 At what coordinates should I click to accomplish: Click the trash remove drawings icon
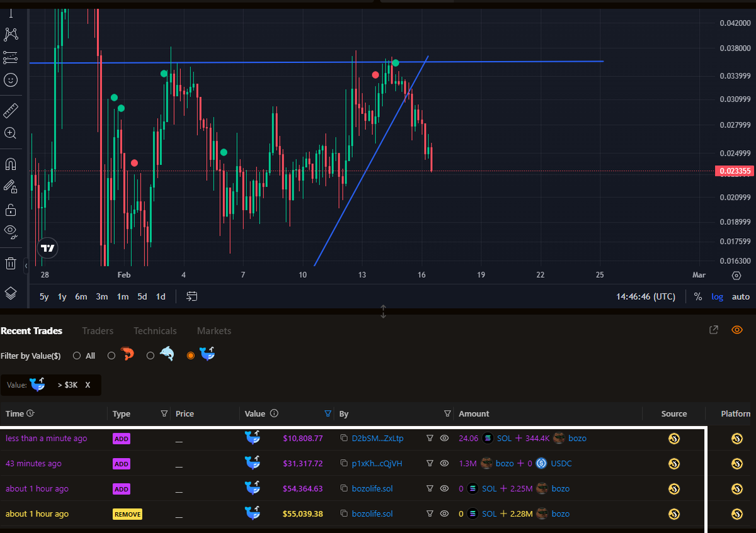pos(11,263)
